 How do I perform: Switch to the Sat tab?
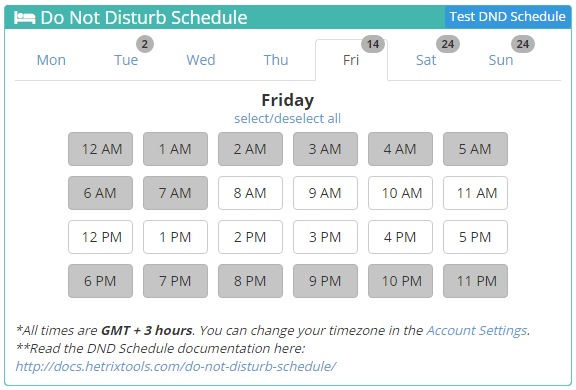click(x=426, y=60)
